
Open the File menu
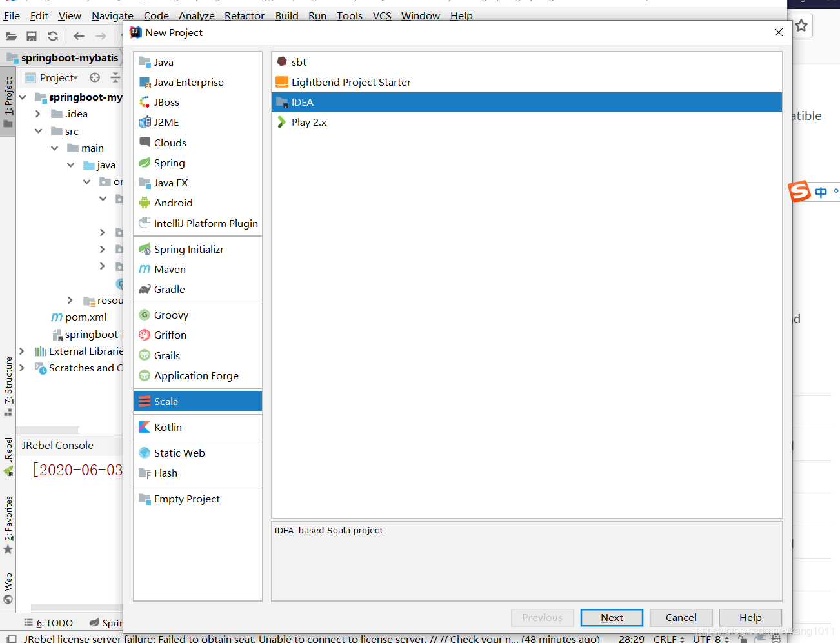pos(12,15)
